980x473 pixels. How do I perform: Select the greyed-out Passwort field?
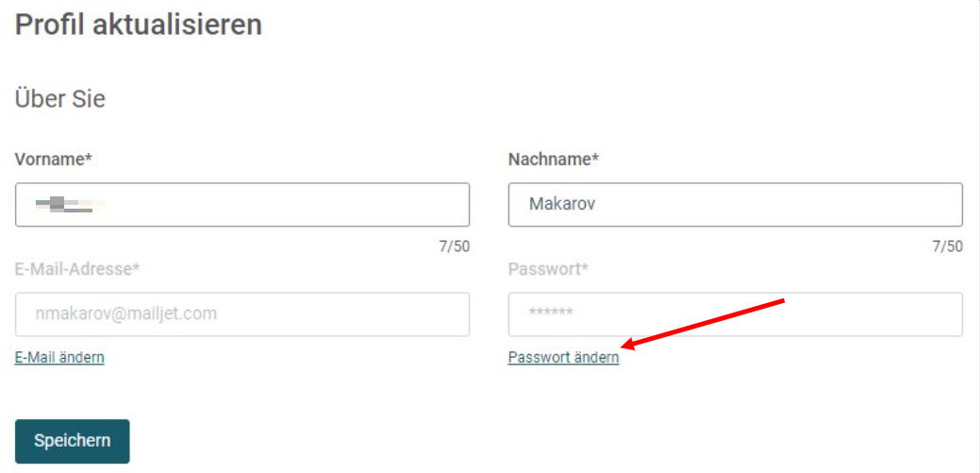pos(735,314)
